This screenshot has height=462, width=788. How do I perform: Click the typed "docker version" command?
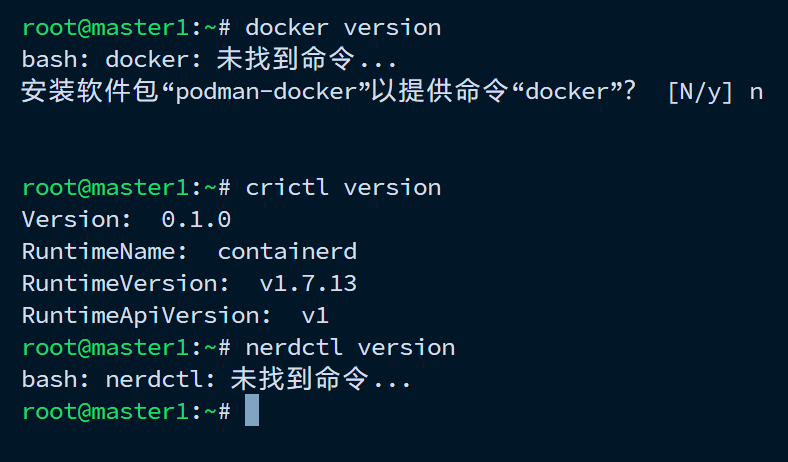click(x=343, y=28)
